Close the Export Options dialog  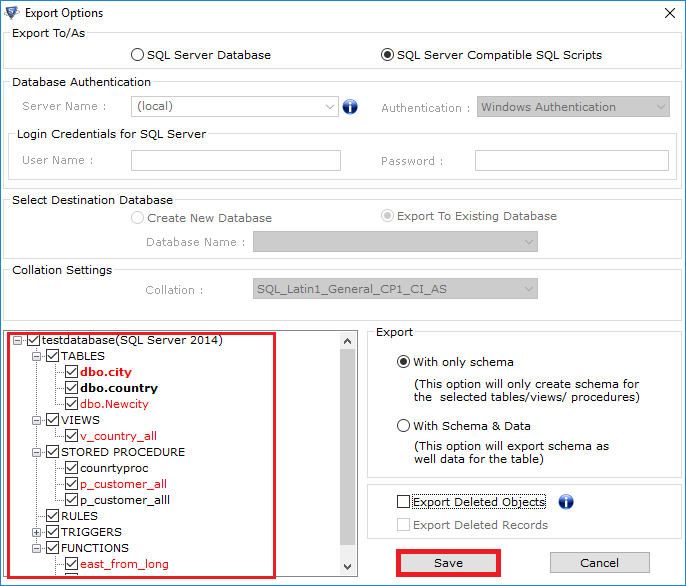pos(669,13)
